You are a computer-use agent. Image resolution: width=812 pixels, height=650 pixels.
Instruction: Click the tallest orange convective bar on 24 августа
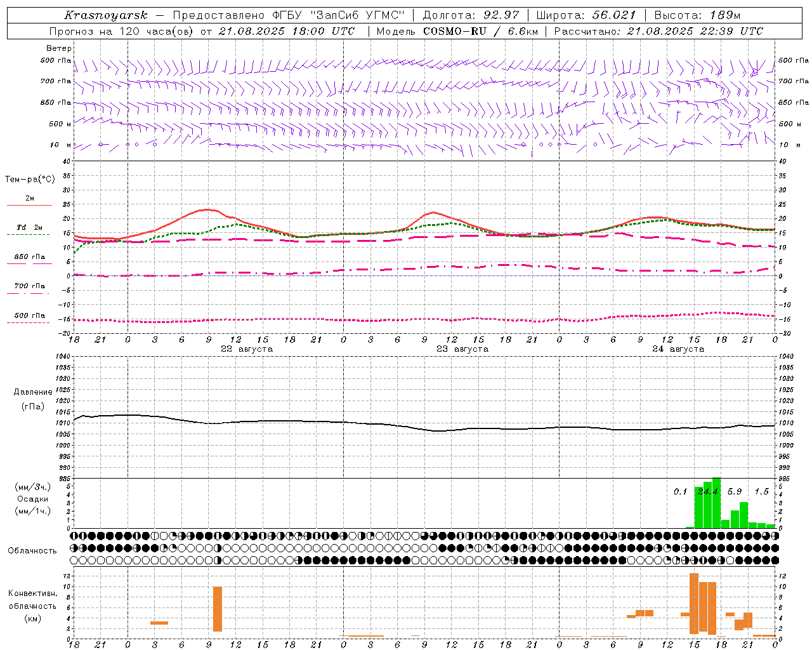coord(694,604)
